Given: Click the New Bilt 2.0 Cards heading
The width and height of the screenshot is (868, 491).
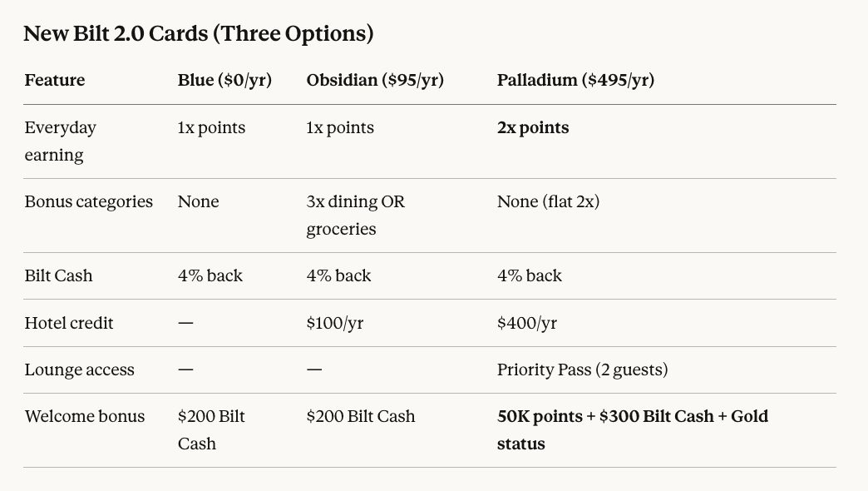Looking at the screenshot, I should point(198,34).
